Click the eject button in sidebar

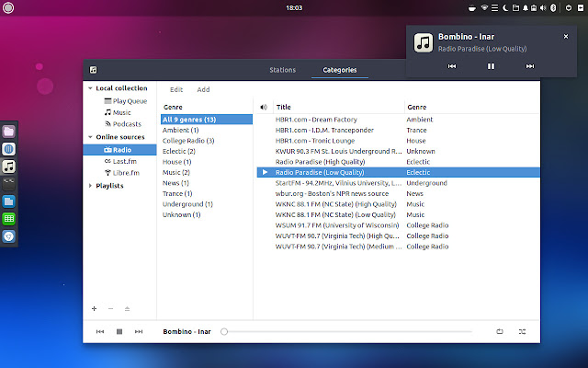[127, 309]
